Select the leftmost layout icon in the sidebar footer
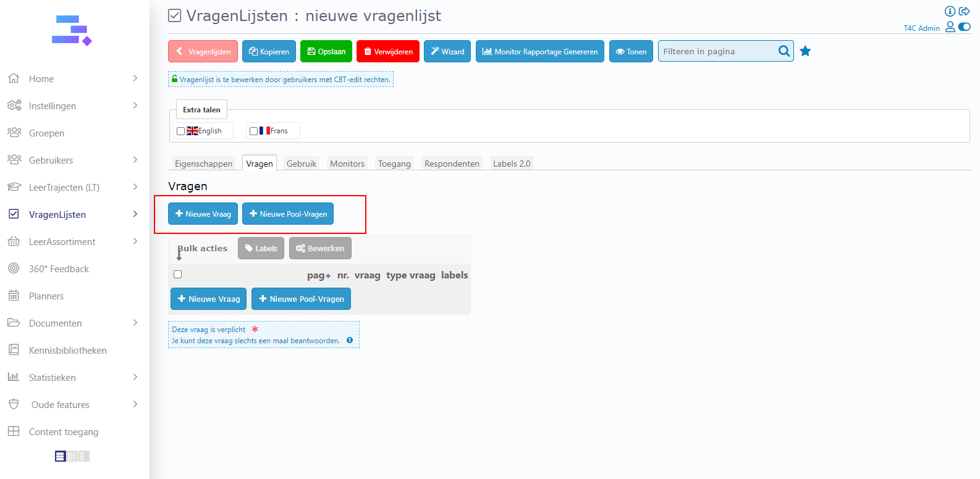The image size is (980, 479). [x=60, y=456]
